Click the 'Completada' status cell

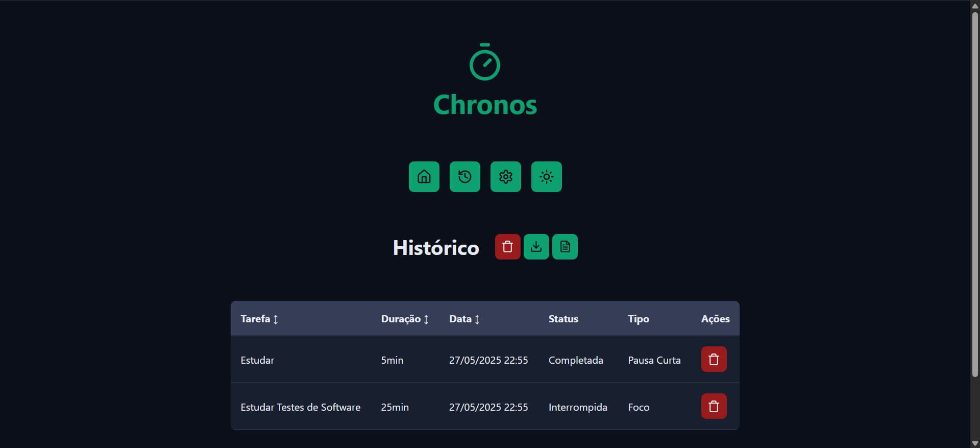(576, 360)
